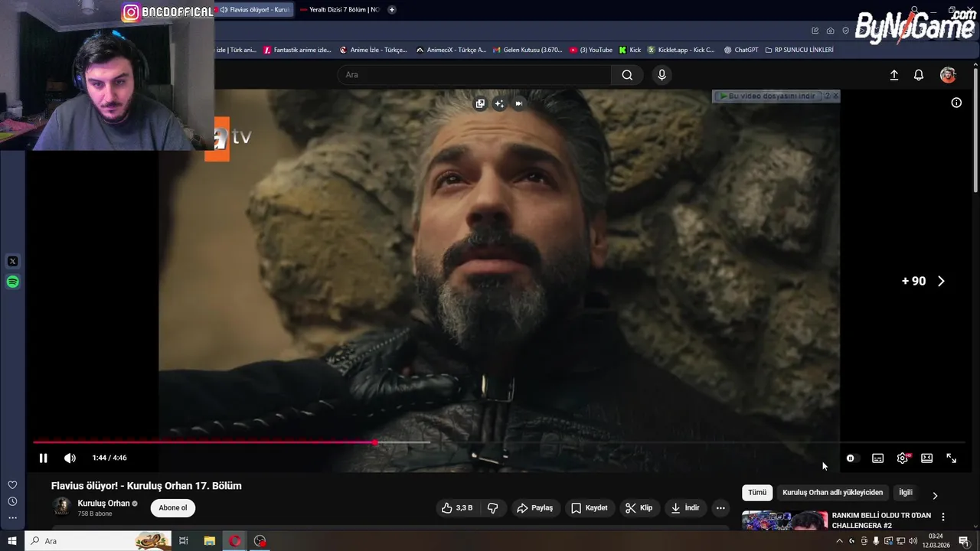The image size is (980, 551).
Task: Close the video download overlay bar
Action: coord(835,96)
